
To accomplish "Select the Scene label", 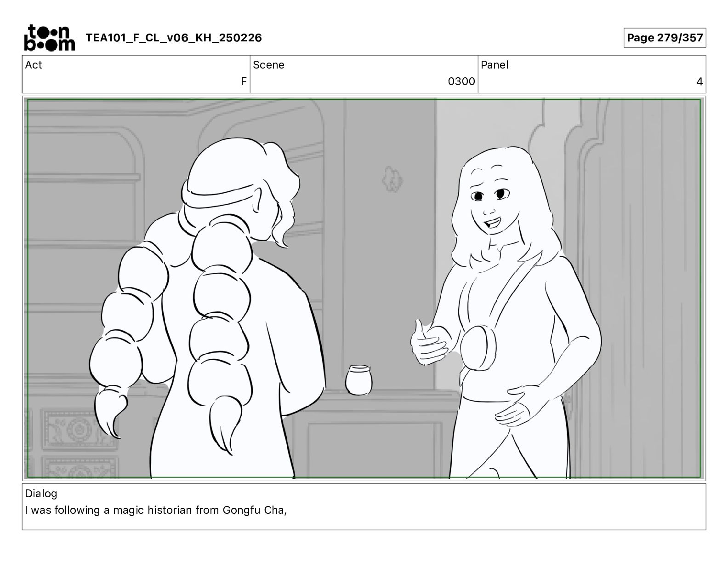I will (268, 65).
